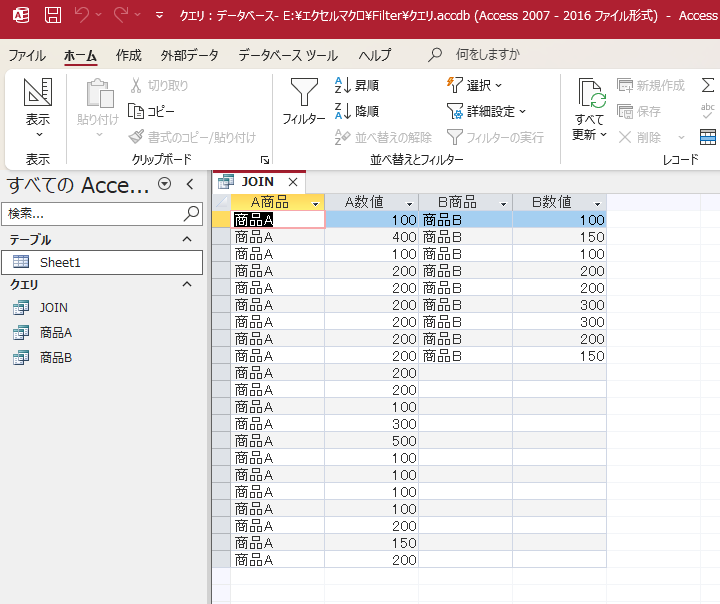Click the select-all corner of datasheet
The width and height of the screenshot is (720, 604).
pyautogui.click(x=221, y=202)
